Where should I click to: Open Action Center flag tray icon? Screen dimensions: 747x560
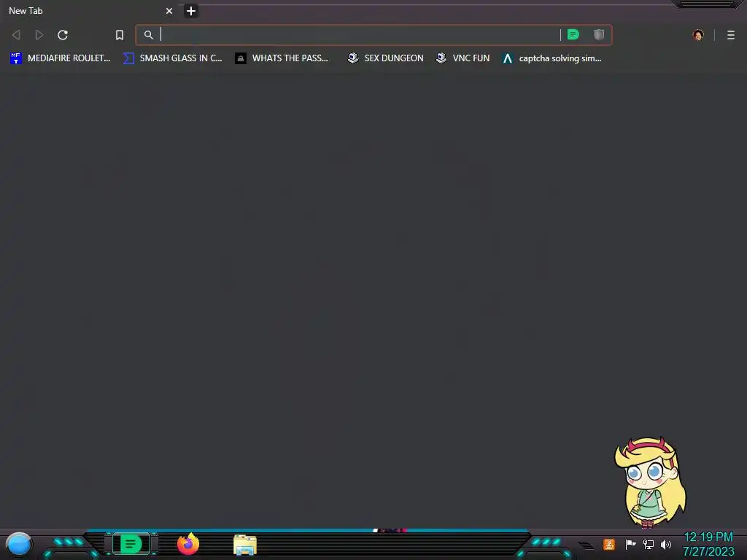coord(630,544)
